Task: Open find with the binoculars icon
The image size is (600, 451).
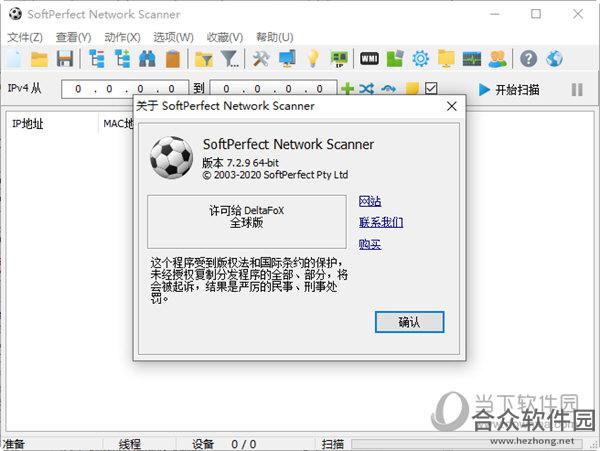Action: point(147,59)
